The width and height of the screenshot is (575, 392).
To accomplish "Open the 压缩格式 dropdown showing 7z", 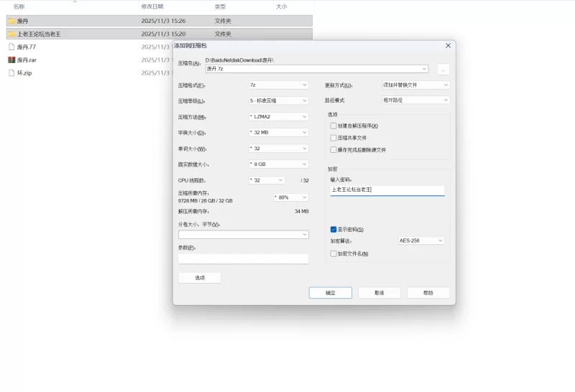I will 279,85.
